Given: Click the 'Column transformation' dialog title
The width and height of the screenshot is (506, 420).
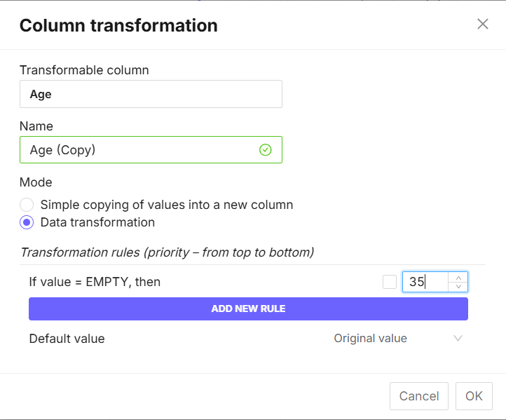Looking at the screenshot, I should 118,26.
